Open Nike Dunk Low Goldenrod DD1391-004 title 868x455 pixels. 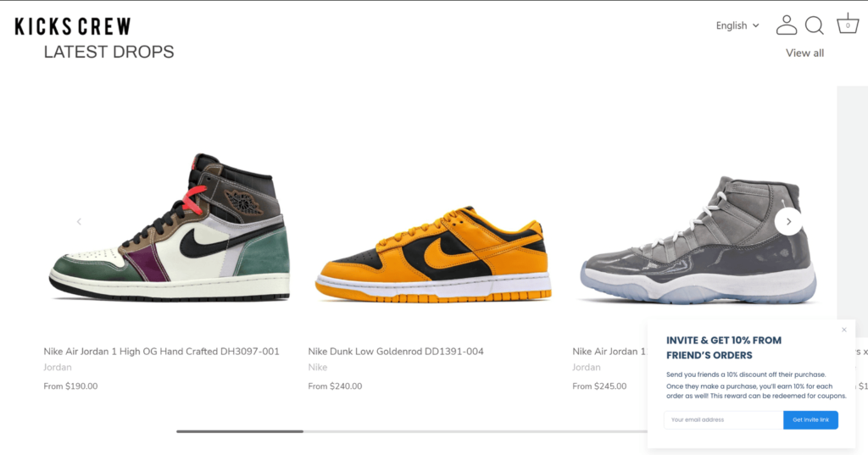(396, 351)
